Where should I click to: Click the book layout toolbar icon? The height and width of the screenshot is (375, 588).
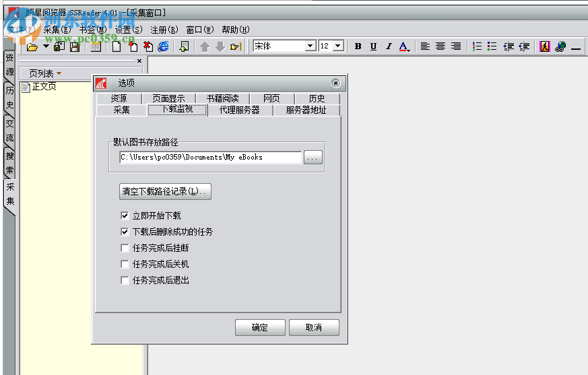pyautogui.click(x=96, y=47)
